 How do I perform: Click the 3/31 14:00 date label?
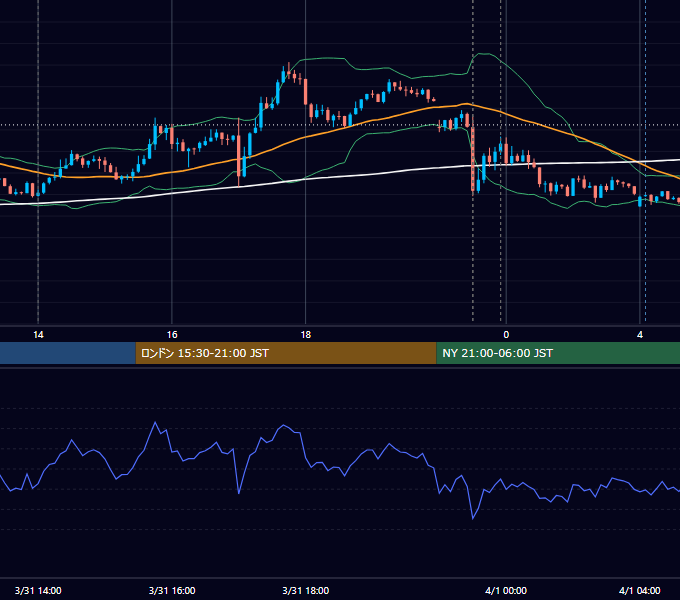[x=38, y=590]
